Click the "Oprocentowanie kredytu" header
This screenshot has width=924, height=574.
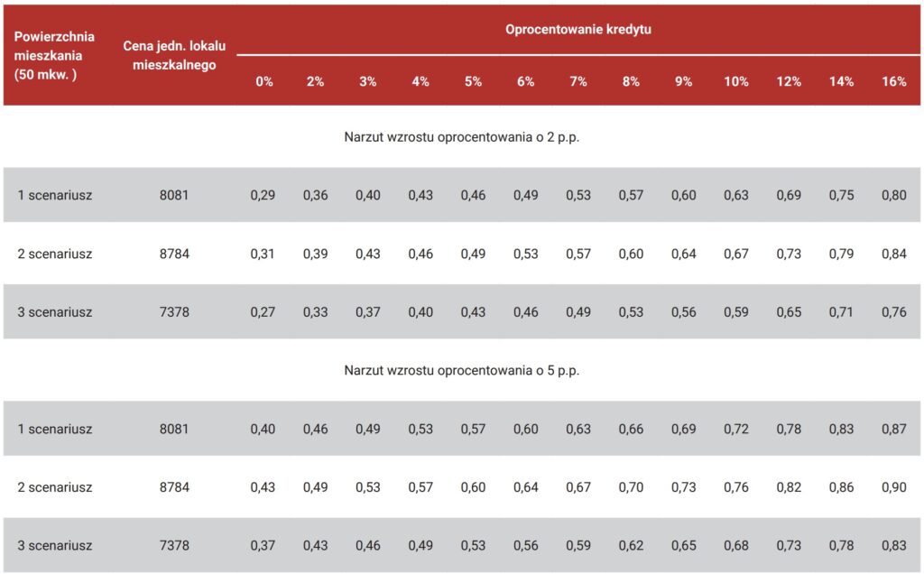tap(577, 29)
